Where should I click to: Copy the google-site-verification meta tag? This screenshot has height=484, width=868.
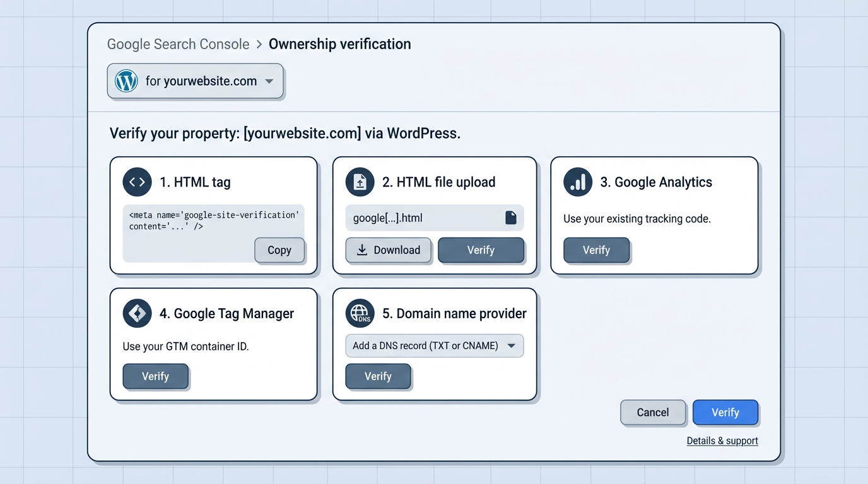(x=279, y=250)
